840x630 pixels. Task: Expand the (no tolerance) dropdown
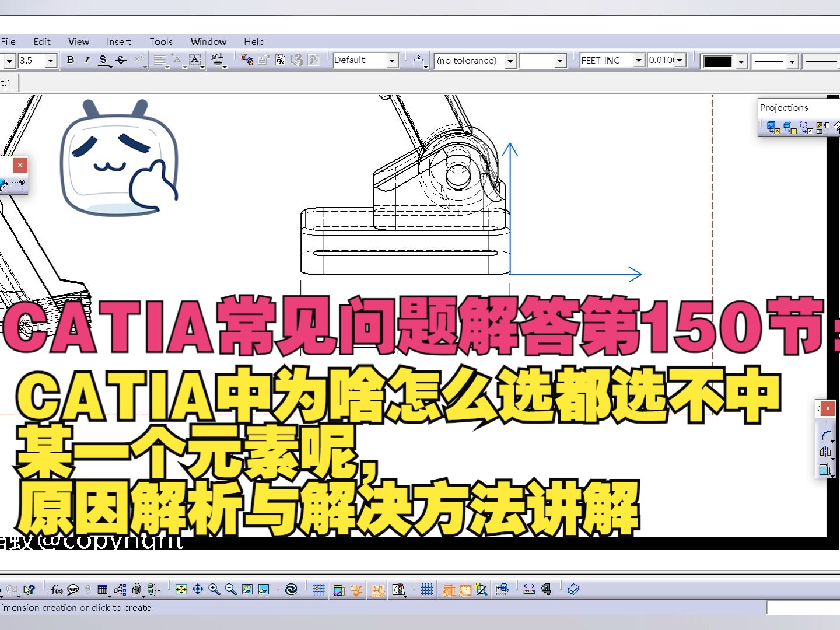[510, 60]
